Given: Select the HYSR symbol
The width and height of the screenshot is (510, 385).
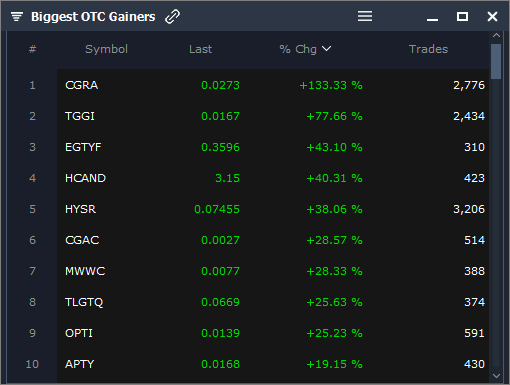Looking at the screenshot, I should tap(80, 209).
